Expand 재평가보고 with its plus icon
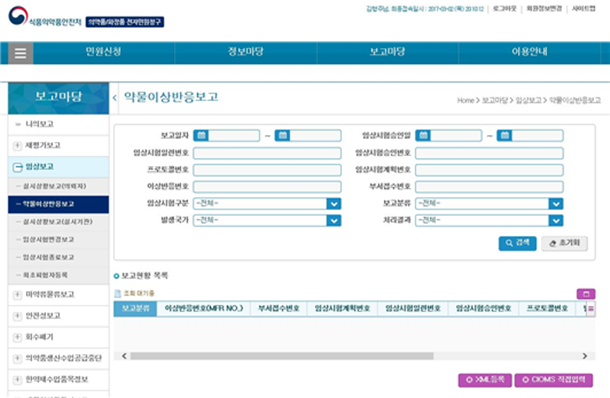 17,146
